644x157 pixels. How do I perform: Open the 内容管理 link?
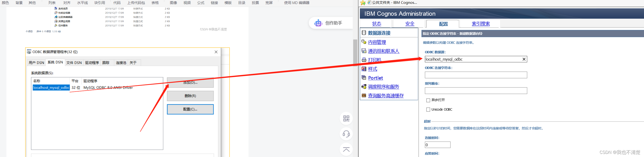click(x=377, y=42)
